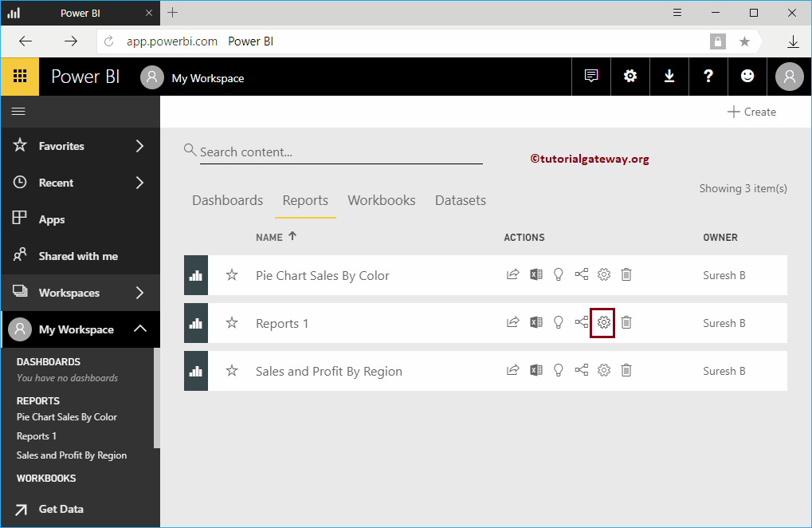The width and height of the screenshot is (812, 528).
Task: Open quick insights for Pie Chart Sales By Color
Action: coord(558,274)
